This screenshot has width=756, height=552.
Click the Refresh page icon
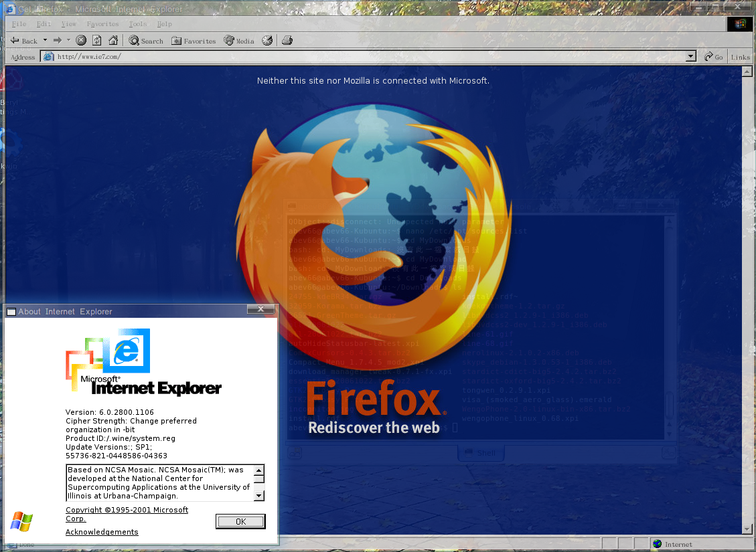point(97,40)
